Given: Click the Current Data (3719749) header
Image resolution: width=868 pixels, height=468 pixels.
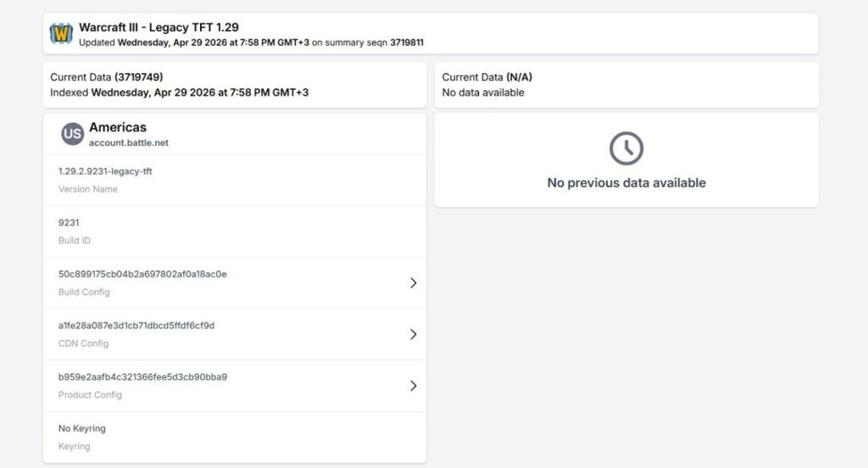Looking at the screenshot, I should click(107, 77).
